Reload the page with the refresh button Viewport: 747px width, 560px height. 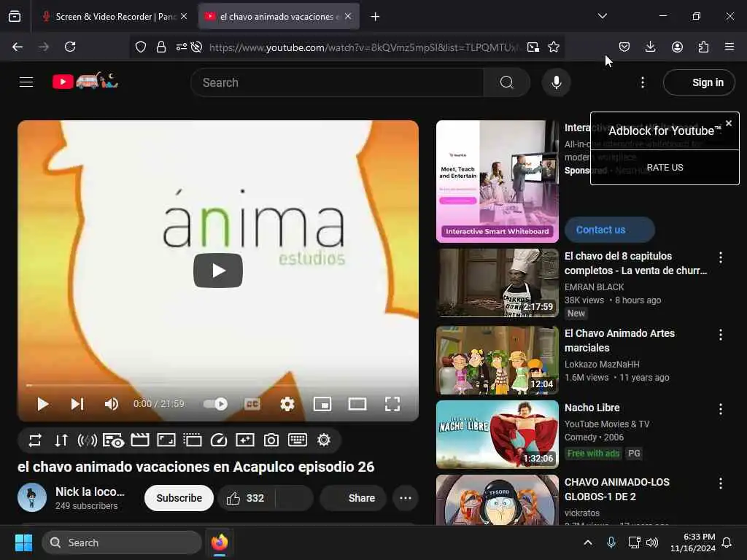point(70,47)
